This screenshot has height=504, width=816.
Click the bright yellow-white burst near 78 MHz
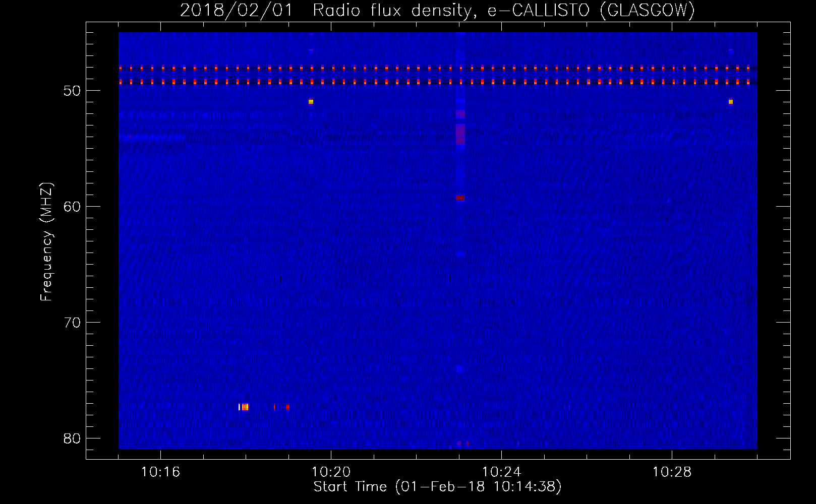pos(244,407)
